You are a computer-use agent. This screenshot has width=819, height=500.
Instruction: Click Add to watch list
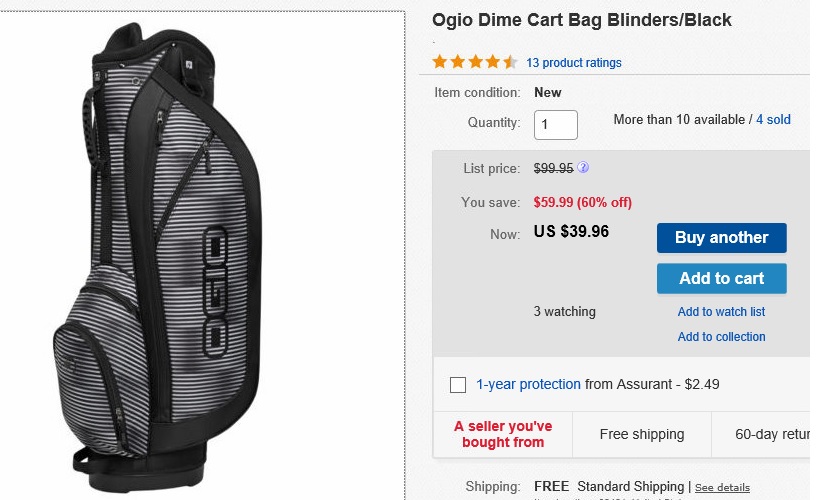[721, 312]
